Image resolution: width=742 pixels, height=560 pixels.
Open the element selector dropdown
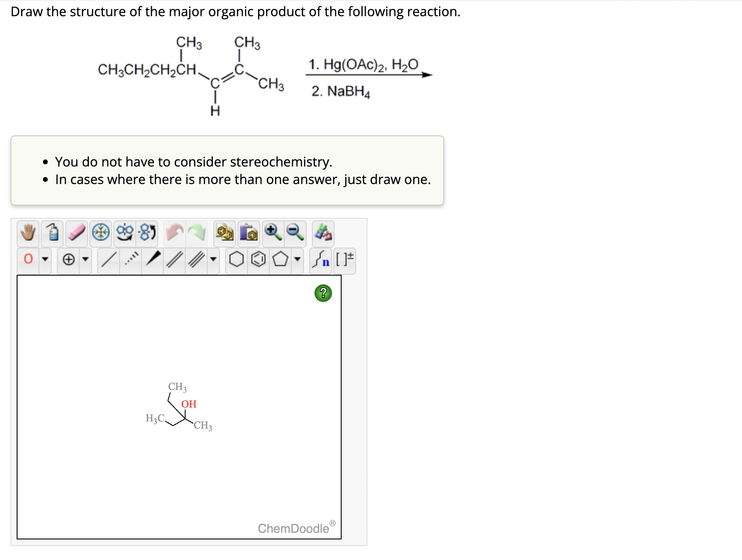pyautogui.click(x=46, y=259)
